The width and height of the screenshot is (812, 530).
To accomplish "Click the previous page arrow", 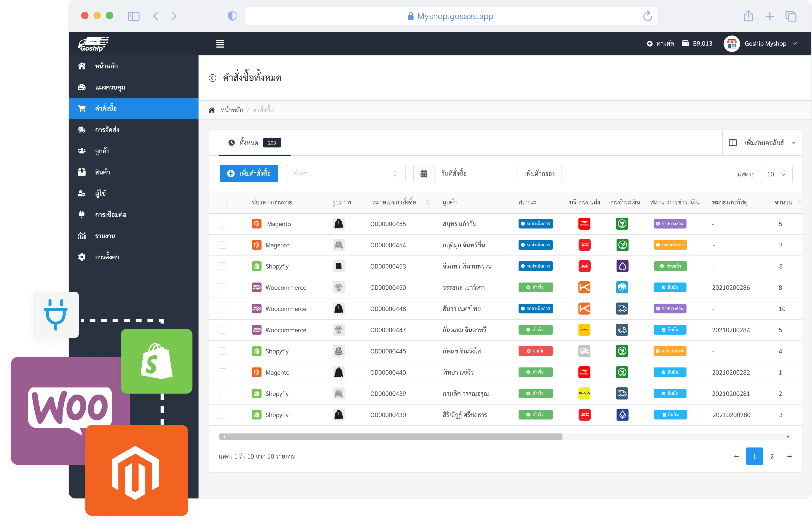I will pos(736,456).
